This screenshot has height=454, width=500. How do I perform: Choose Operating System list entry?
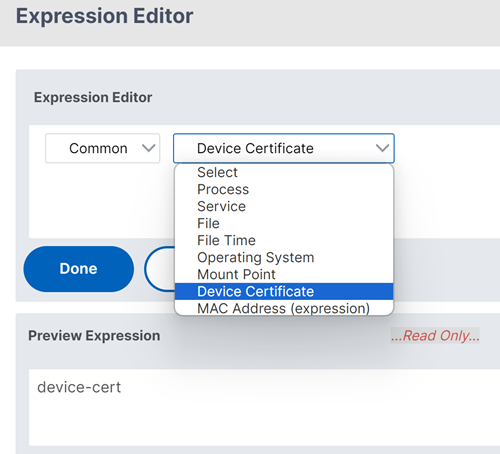pyautogui.click(x=284, y=257)
